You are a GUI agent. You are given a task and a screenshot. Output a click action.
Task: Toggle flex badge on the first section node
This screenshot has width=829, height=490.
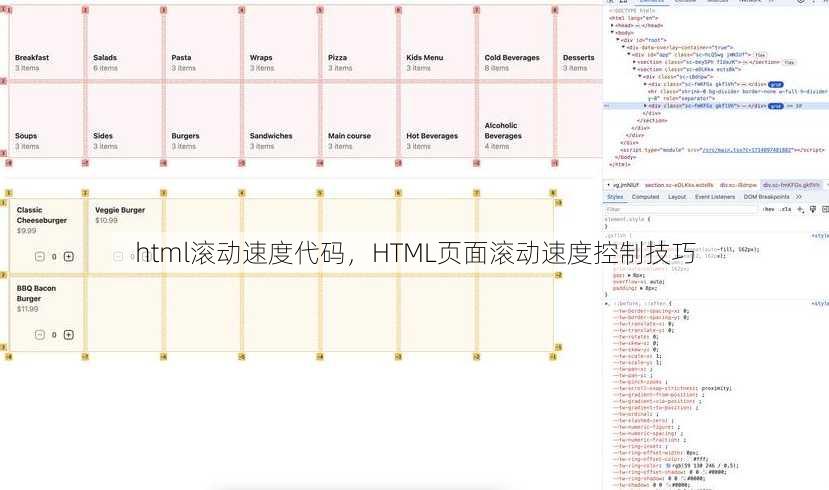coord(789,62)
